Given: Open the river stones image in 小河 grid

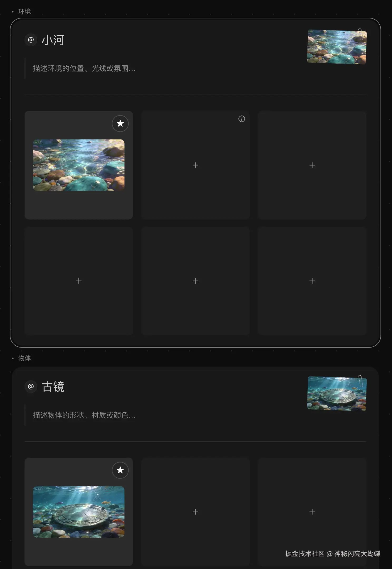Looking at the screenshot, I should 79,165.
